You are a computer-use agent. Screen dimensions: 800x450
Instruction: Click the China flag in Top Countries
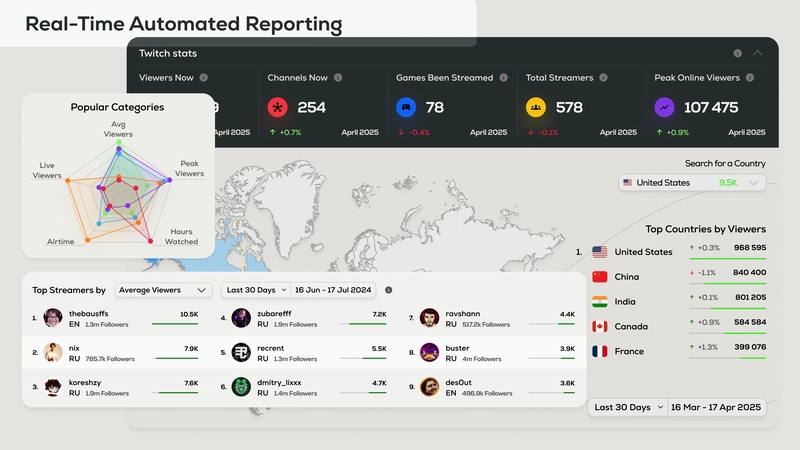[599, 277]
